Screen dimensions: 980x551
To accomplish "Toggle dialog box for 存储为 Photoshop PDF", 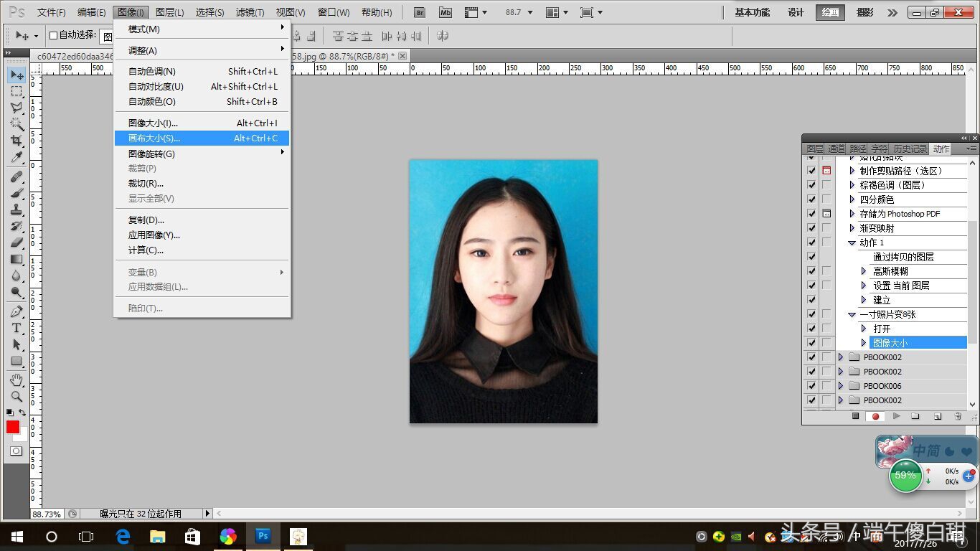I will 826,214.
